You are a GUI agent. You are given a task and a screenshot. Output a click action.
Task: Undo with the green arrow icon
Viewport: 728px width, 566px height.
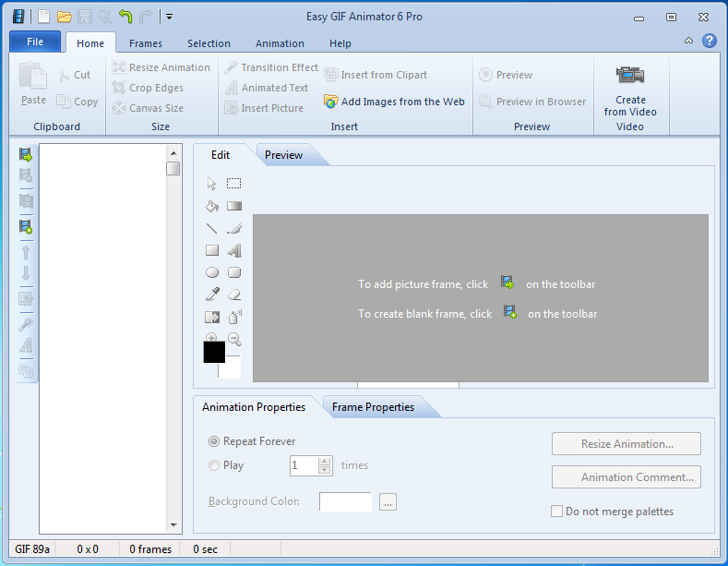click(125, 17)
